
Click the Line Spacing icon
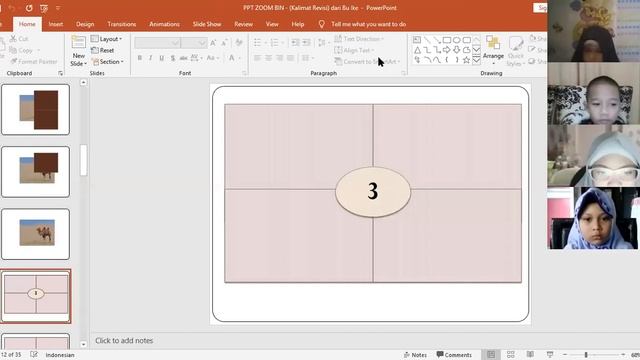322,42
